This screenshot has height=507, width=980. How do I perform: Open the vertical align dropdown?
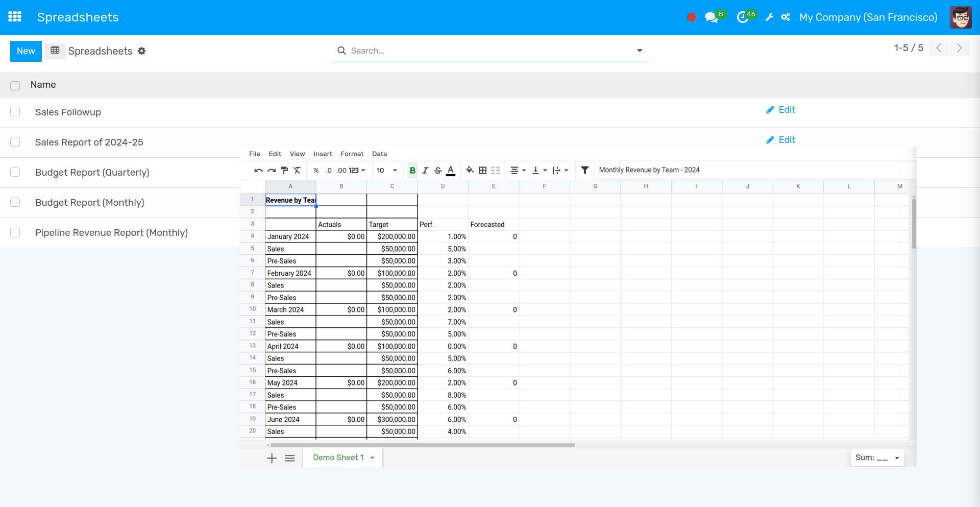click(540, 171)
